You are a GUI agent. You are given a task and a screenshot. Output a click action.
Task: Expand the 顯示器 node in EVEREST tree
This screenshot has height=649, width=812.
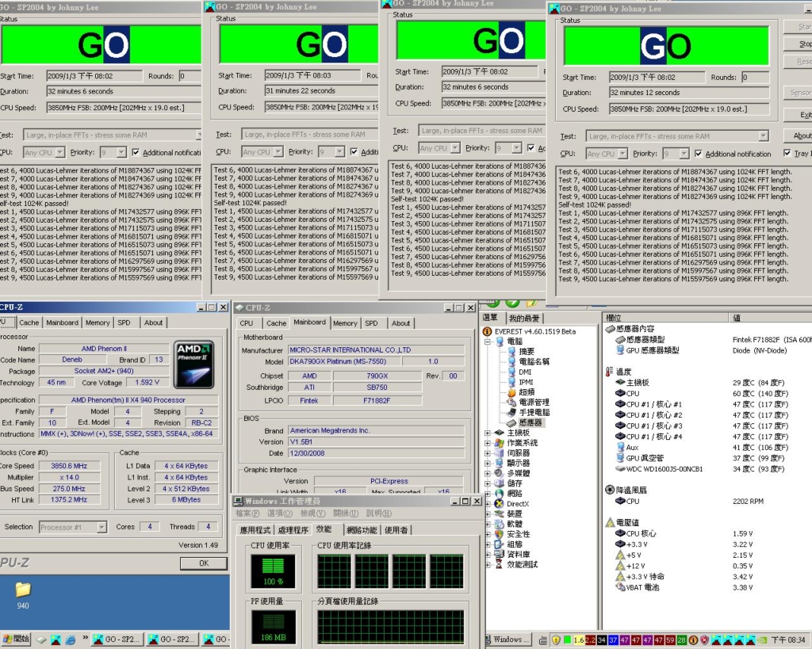tap(488, 464)
